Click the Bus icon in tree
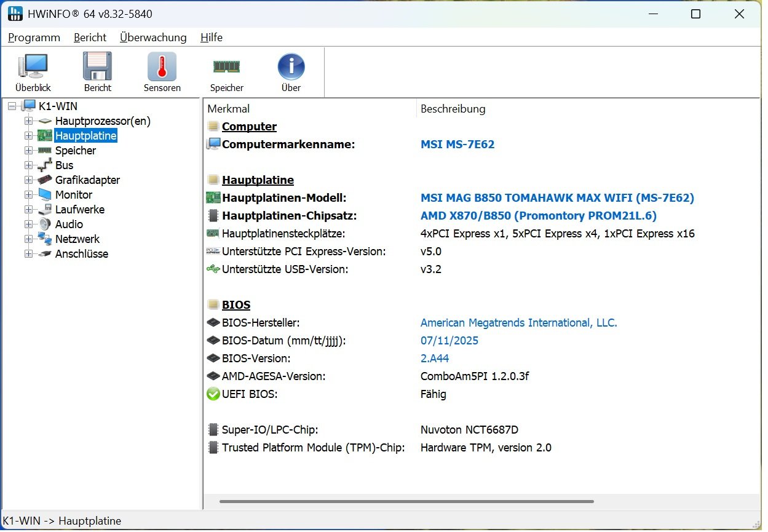This screenshot has width=768, height=532. click(44, 165)
